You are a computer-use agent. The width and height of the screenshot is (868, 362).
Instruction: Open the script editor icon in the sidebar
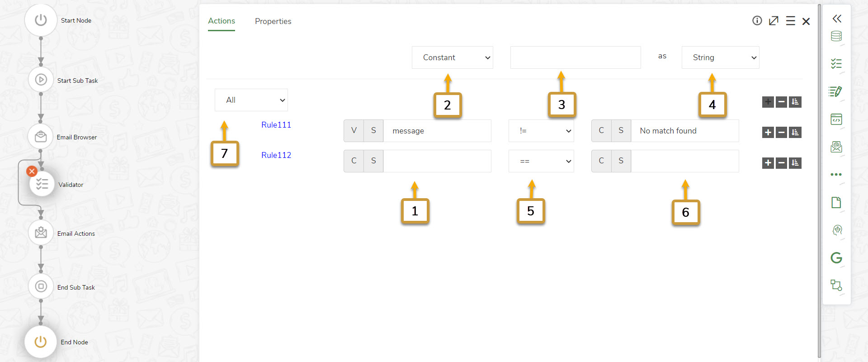[x=836, y=91]
